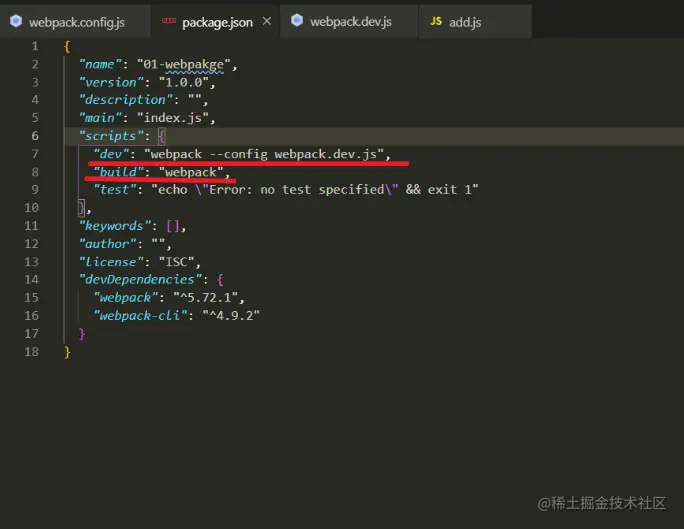
Task: Click the "1.0.0" version value
Action: tap(184, 82)
